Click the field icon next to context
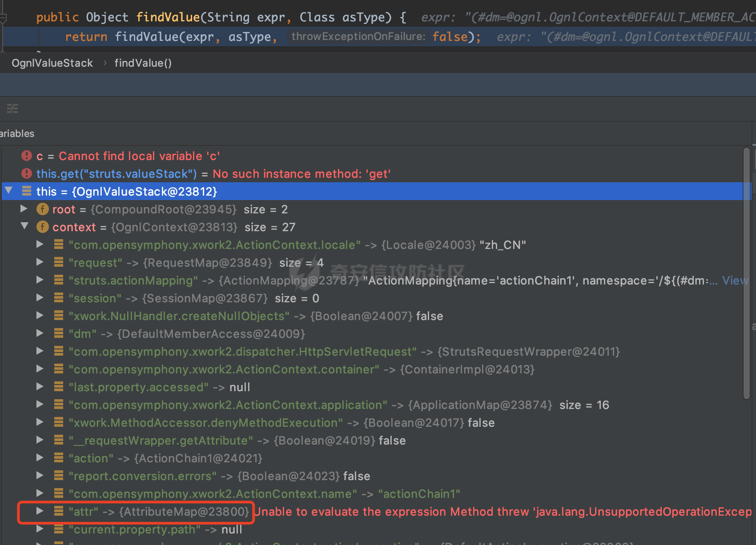The width and height of the screenshot is (756, 545). (42, 227)
